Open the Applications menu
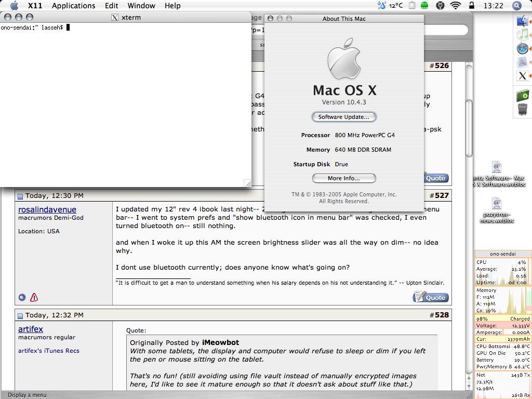The width and height of the screenshot is (532, 399). [73, 5]
